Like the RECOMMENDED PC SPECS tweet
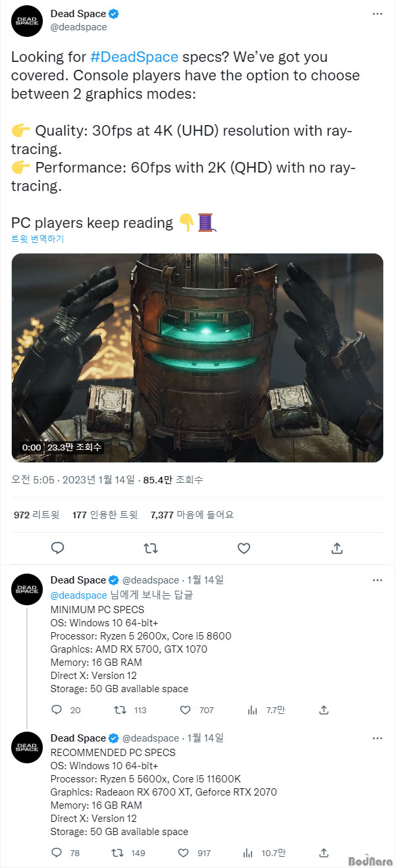395x868 pixels. (x=184, y=852)
